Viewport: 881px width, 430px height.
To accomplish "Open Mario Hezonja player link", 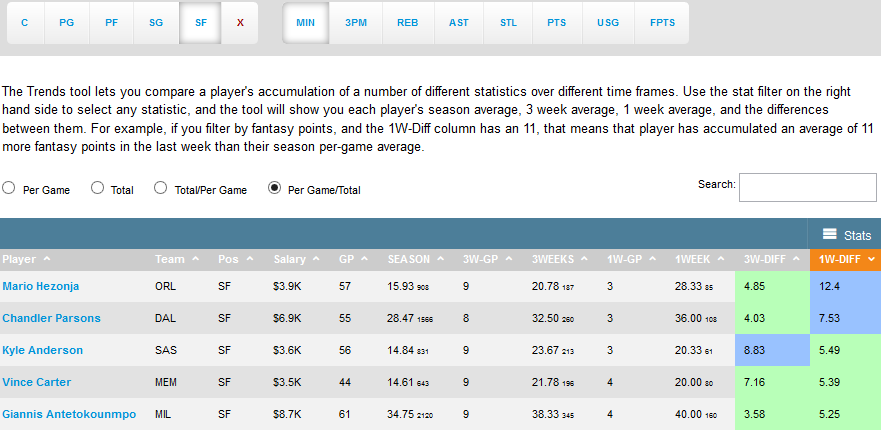I will (40, 286).
